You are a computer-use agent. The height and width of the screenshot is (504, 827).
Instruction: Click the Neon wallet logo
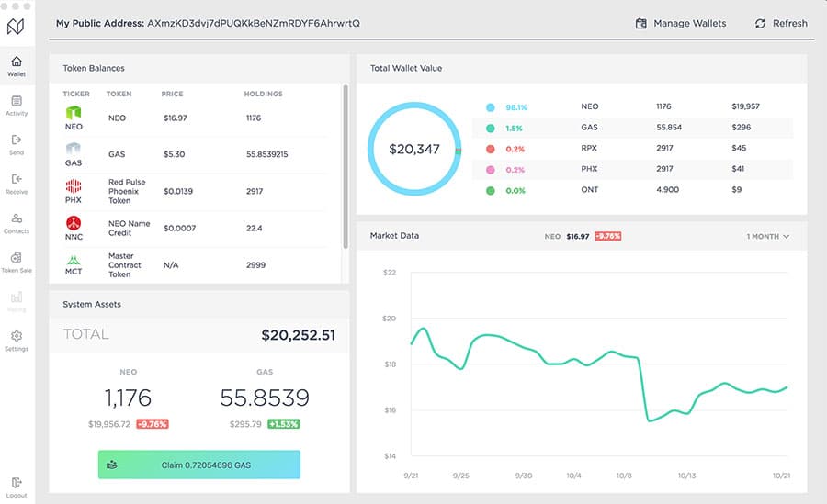[17, 27]
